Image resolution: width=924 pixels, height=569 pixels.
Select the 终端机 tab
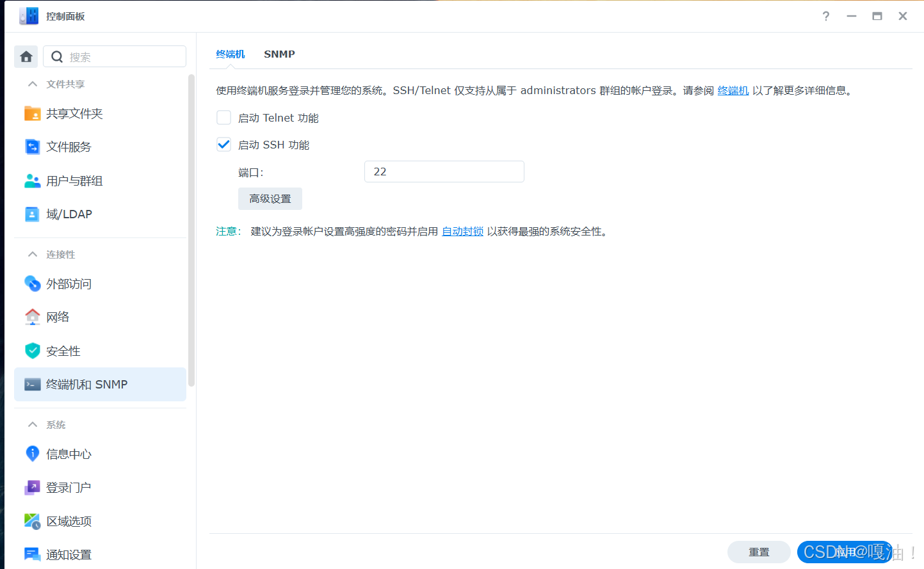(x=231, y=54)
